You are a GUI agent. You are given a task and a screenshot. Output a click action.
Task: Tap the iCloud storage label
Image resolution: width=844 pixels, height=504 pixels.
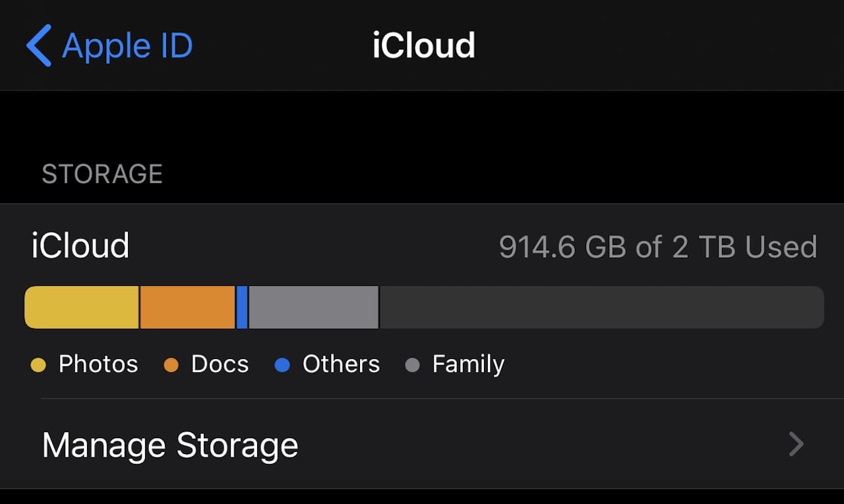pos(80,246)
